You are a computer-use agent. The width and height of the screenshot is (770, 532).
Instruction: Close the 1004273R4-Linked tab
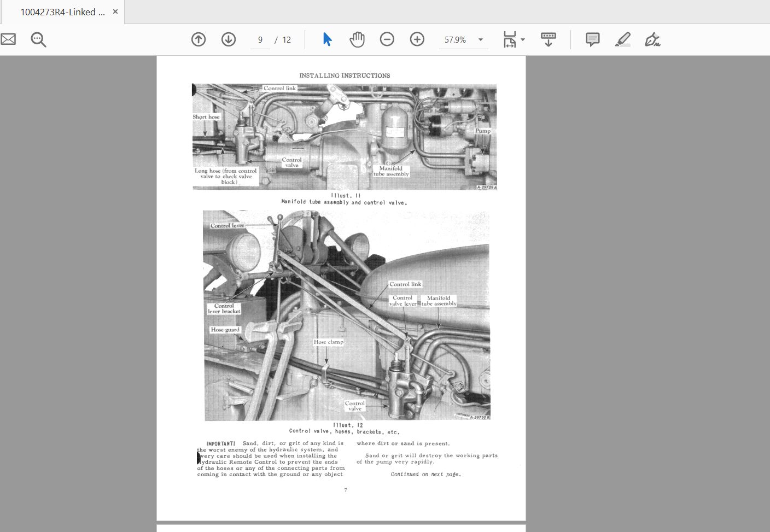pyautogui.click(x=115, y=11)
